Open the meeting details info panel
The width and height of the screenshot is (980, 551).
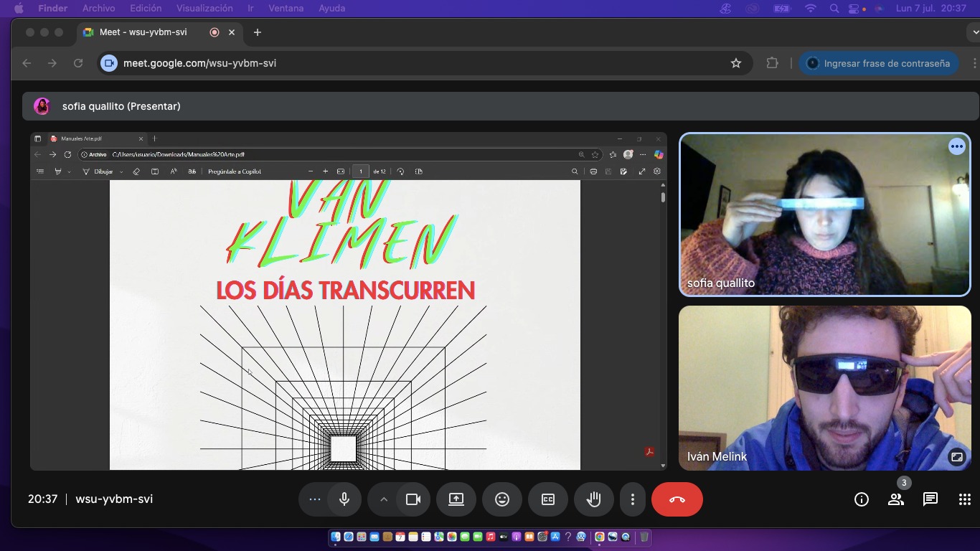coord(861,499)
